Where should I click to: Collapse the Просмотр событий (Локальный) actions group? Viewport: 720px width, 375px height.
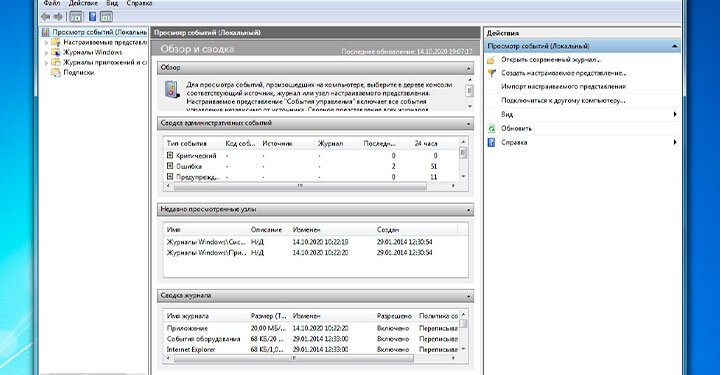click(675, 46)
